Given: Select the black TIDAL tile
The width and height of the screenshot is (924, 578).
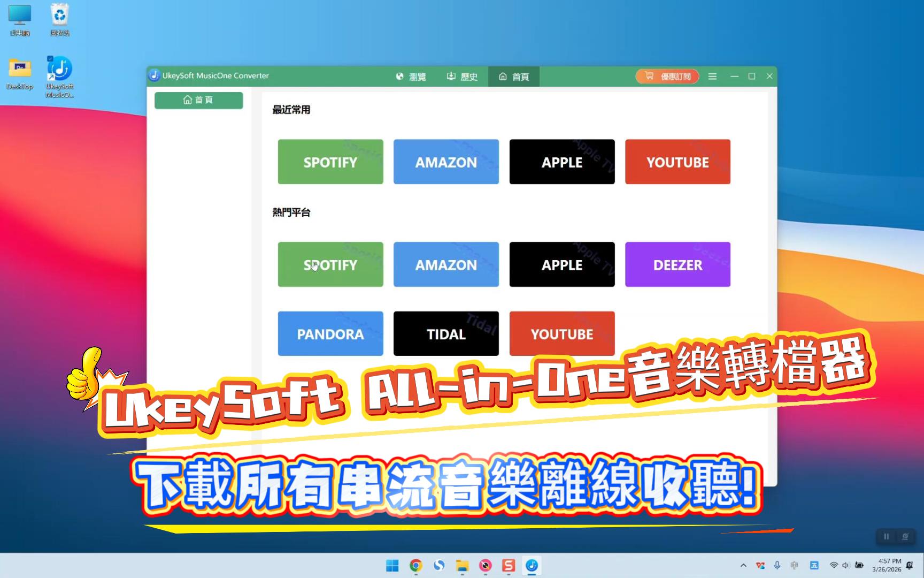Looking at the screenshot, I should point(446,334).
